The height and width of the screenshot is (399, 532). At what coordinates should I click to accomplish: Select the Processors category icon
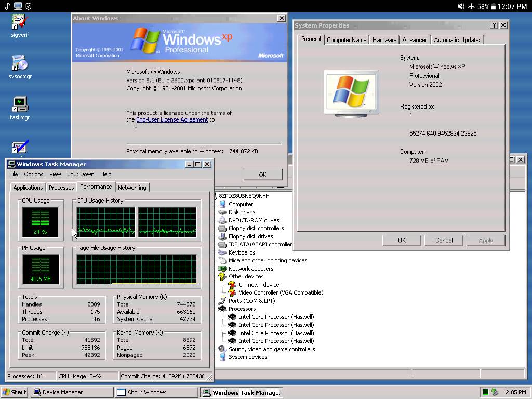[222, 309]
